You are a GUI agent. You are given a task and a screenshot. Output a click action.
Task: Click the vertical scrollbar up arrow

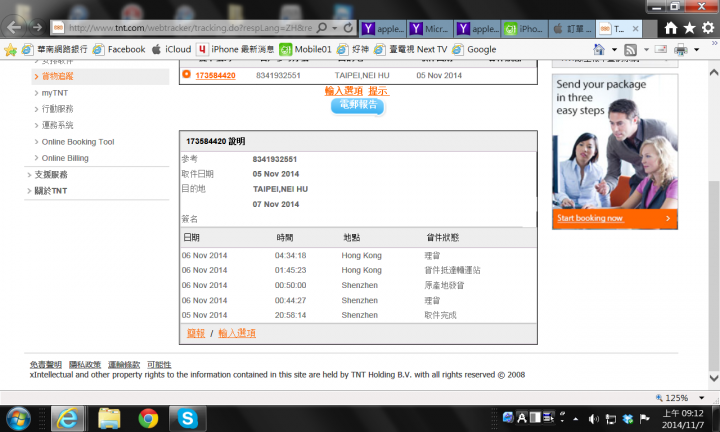714,73
